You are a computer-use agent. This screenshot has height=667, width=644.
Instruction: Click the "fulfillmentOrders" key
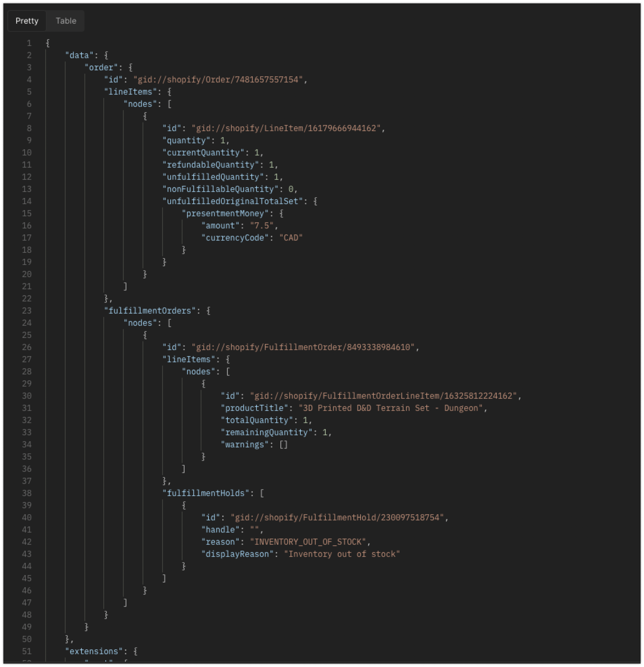click(x=150, y=311)
